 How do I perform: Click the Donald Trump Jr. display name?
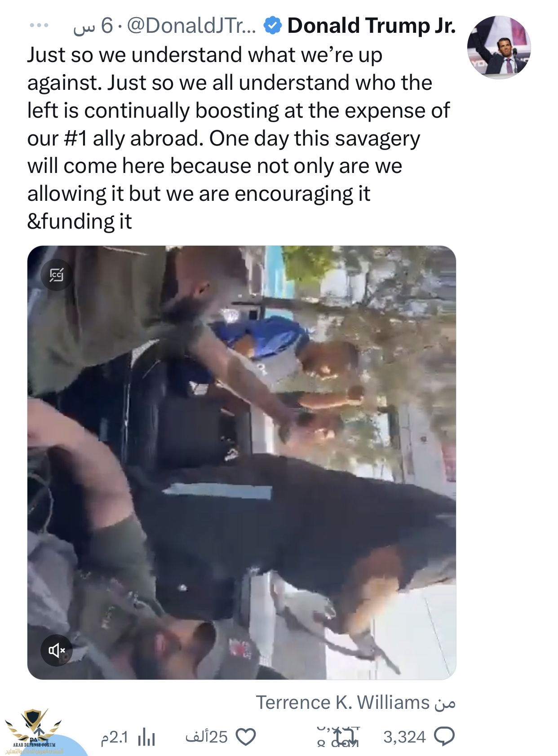(372, 26)
